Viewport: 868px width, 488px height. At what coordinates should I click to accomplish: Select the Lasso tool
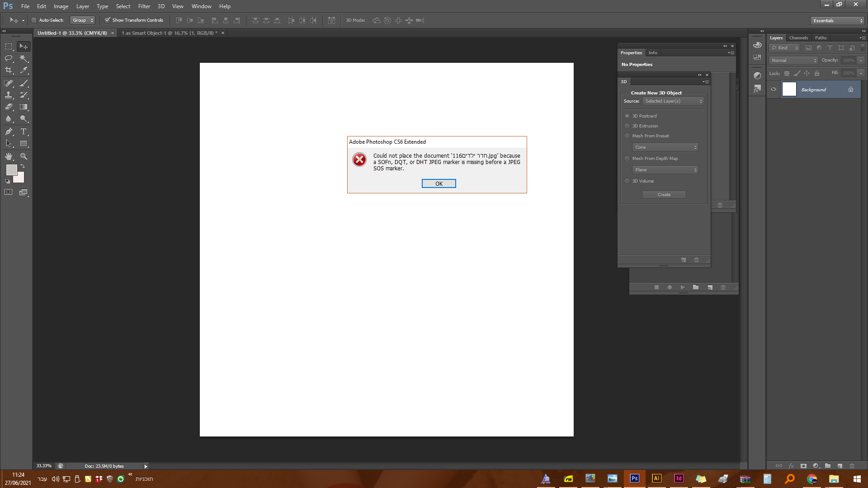click(x=9, y=58)
